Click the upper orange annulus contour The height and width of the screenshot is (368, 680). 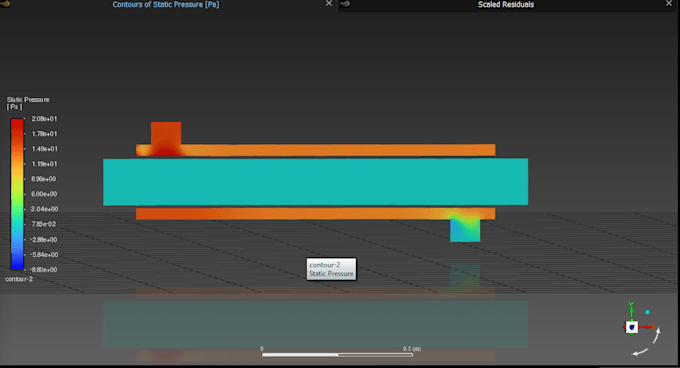(x=316, y=150)
